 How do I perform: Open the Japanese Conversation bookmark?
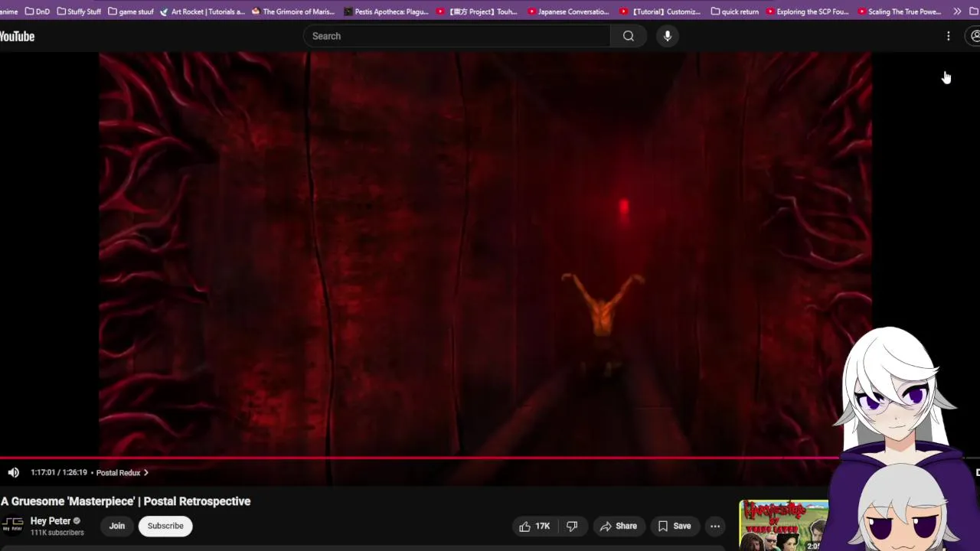coord(569,11)
